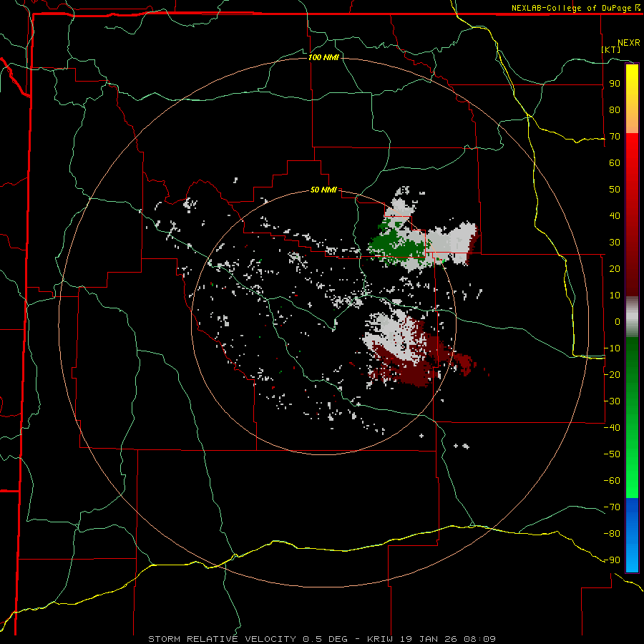Click the 30 value on velocity scale
Image resolution: width=644 pixels, height=644 pixels.
(x=615, y=243)
